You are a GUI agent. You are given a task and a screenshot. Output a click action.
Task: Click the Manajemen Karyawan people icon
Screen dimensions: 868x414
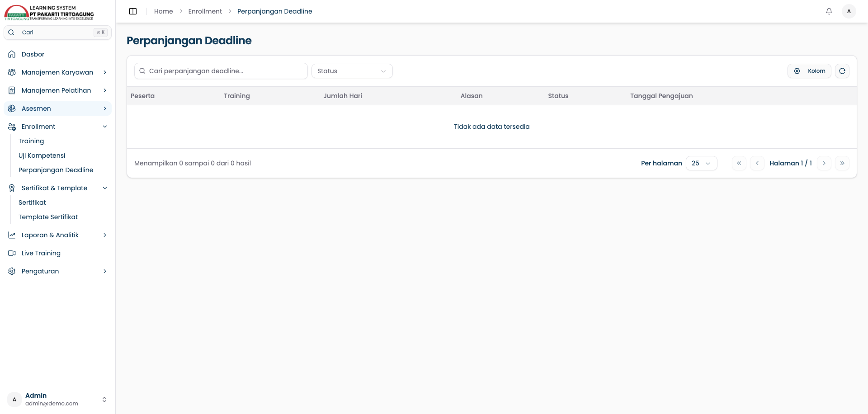(x=12, y=72)
